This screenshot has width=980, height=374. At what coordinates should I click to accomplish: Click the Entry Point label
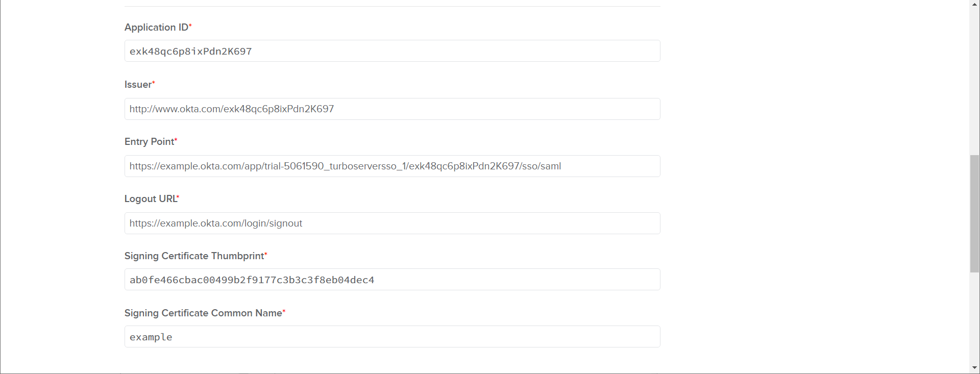point(148,141)
